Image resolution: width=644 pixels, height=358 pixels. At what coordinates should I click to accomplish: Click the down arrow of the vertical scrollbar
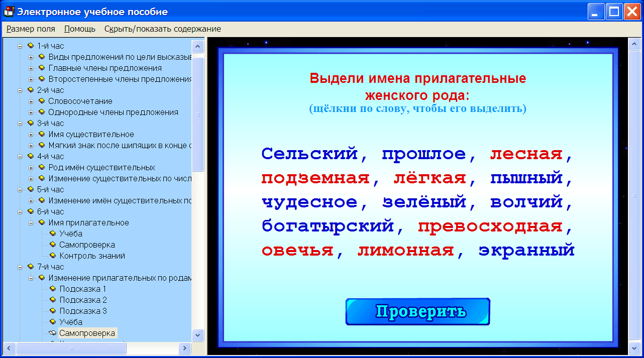click(198, 334)
